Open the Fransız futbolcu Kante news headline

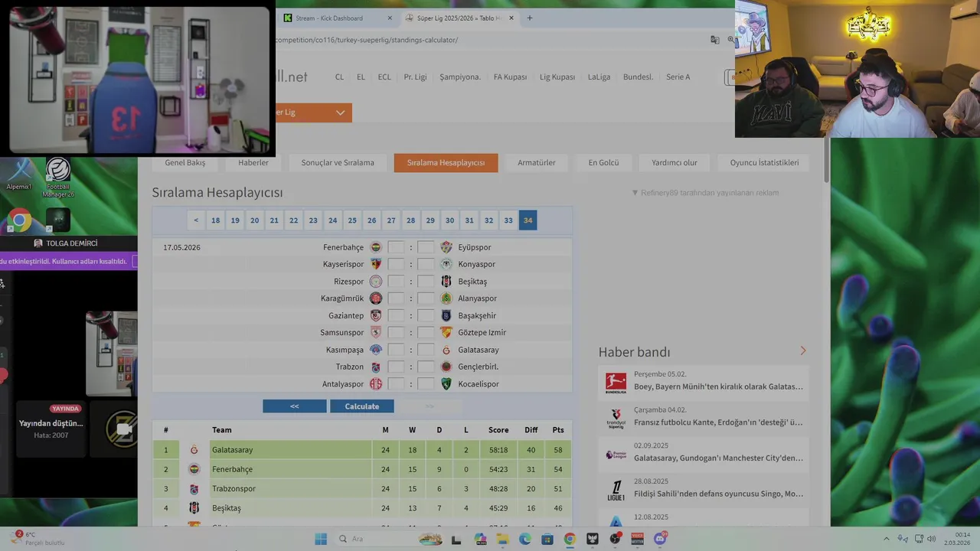718,422
